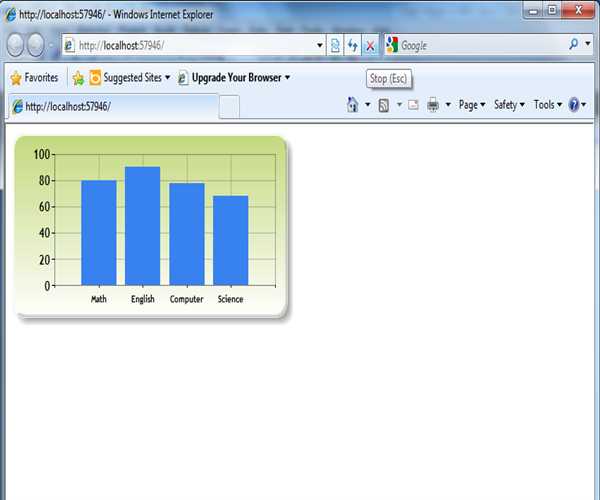Expand the address bar history dropdown
The width and height of the screenshot is (600, 500).
coord(320,46)
